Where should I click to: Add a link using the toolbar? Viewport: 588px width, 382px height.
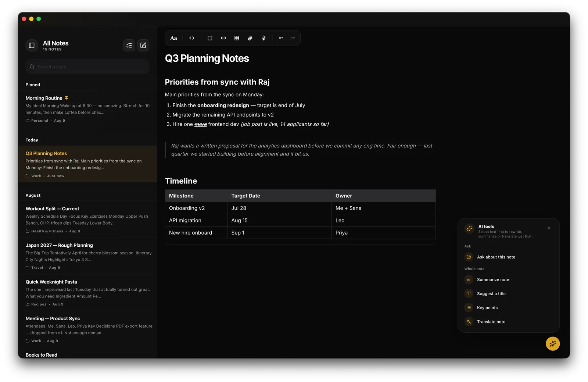tap(223, 38)
